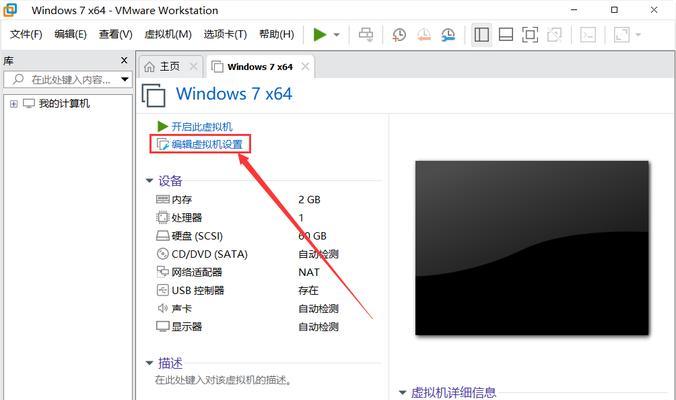Open the stretch guest dropdown arrow
Screen dimensions: 676x400
pos(638,34)
